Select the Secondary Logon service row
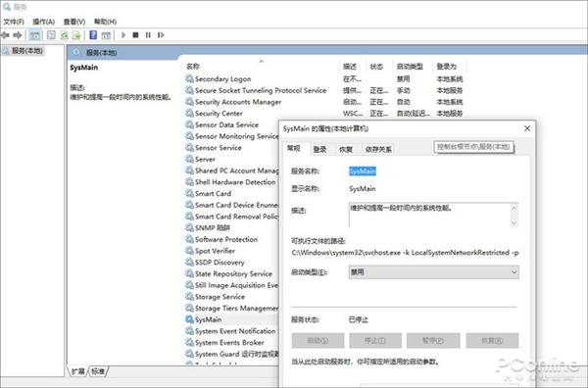Image resolution: width=588 pixels, height=388 pixels. click(324, 78)
